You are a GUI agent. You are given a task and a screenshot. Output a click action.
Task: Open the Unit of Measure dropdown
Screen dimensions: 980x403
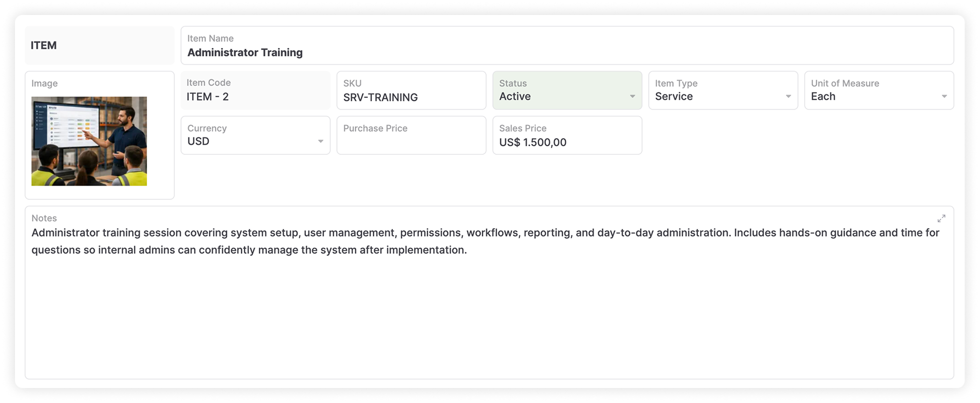879,90
